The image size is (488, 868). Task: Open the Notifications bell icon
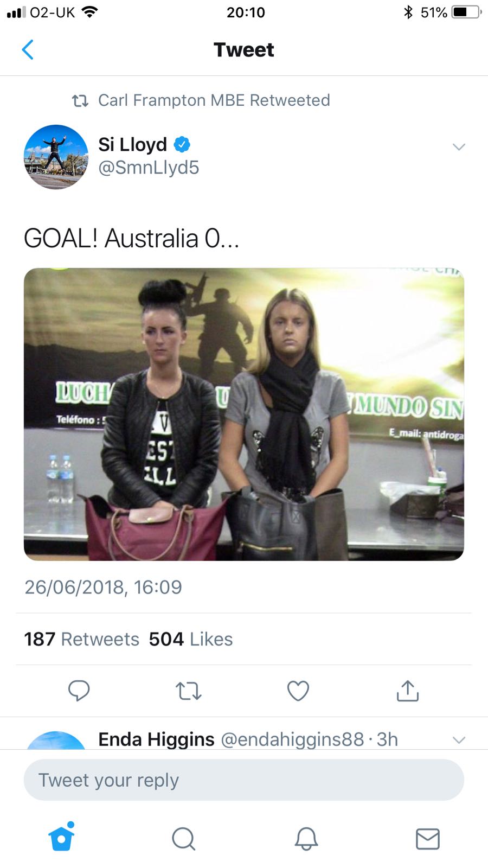click(x=306, y=838)
